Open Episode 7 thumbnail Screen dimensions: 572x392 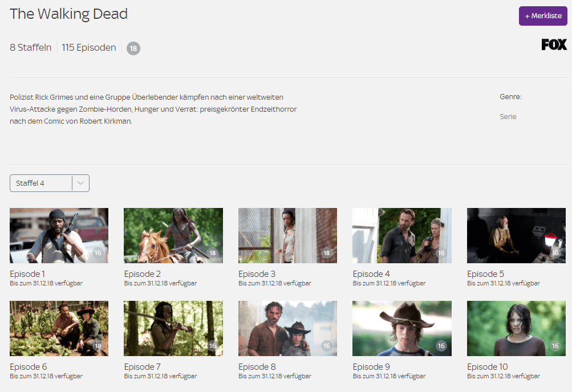[x=173, y=328]
